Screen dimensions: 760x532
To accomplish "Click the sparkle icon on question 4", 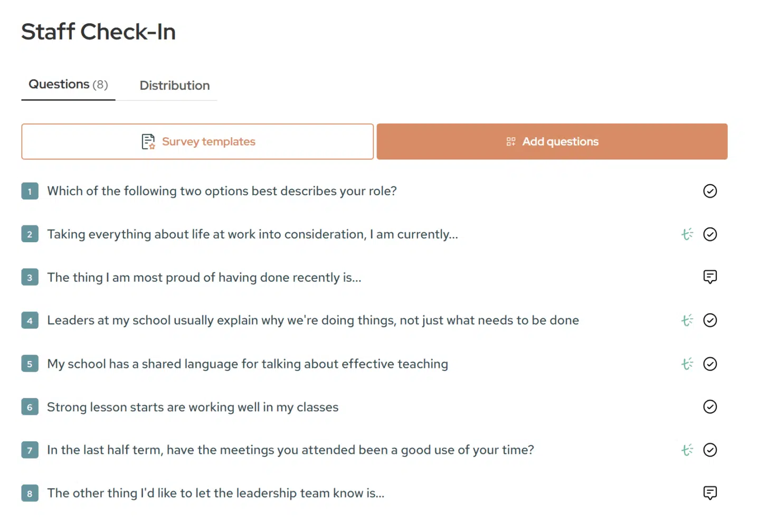I will click(687, 320).
